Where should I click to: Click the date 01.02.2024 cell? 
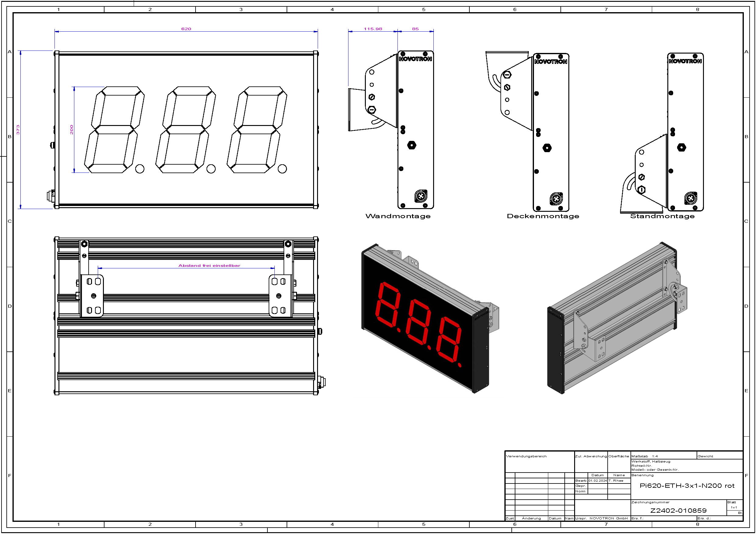597,481
